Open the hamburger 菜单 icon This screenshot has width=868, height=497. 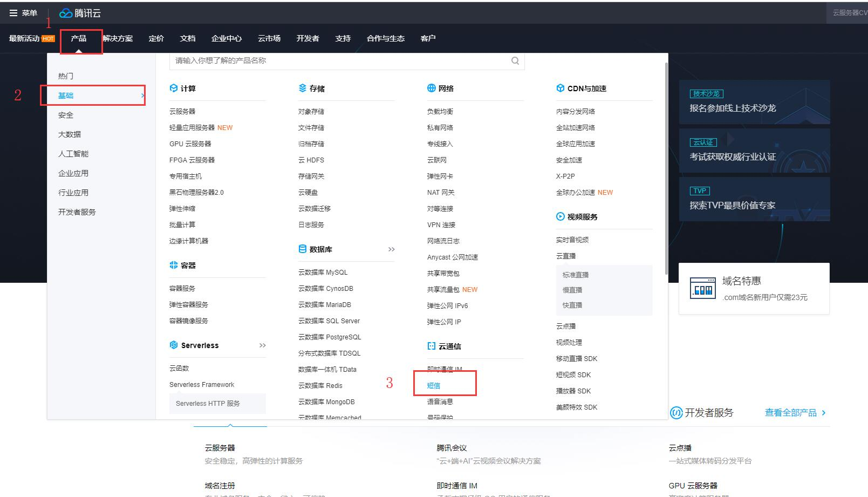13,13
